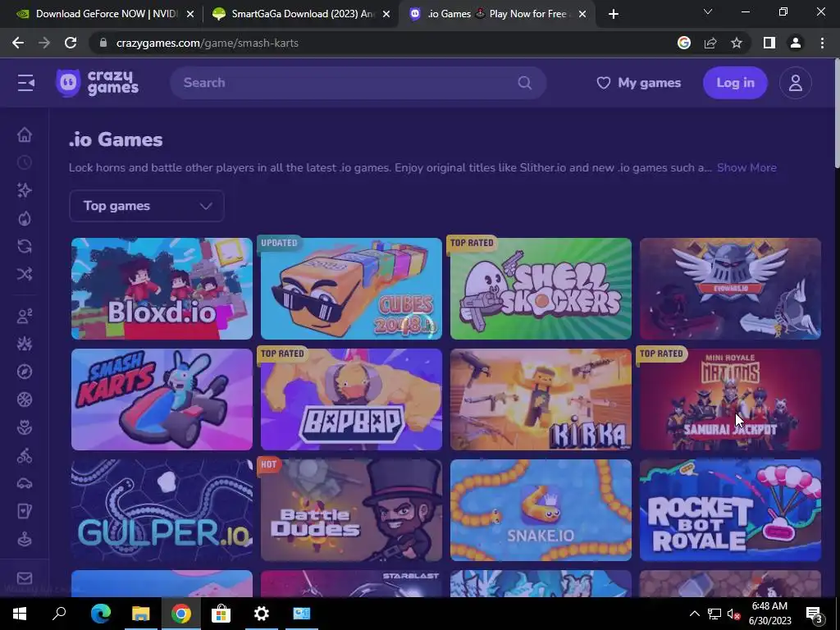
Task: Open the user profile avatar icon
Action: tap(796, 83)
